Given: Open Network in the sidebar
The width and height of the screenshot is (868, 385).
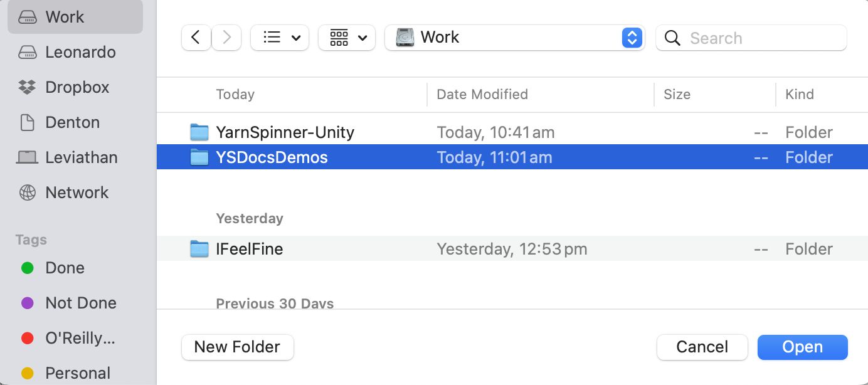Looking at the screenshot, I should click(77, 192).
